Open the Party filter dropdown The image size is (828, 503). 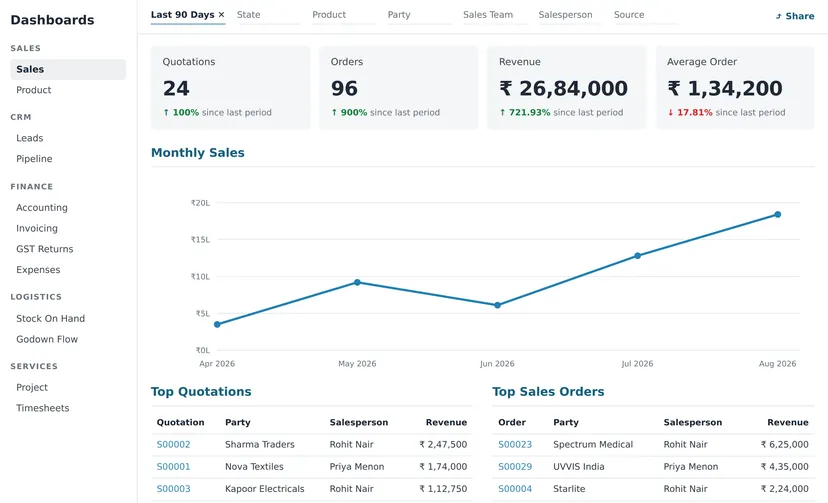pos(419,15)
